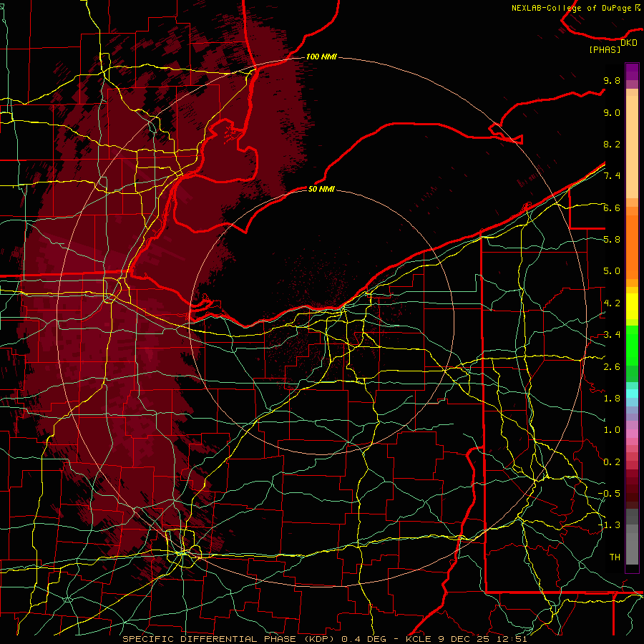Click the 8.2 color scale value
Image resolution: width=644 pixels, height=644 pixels.
(612, 144)
